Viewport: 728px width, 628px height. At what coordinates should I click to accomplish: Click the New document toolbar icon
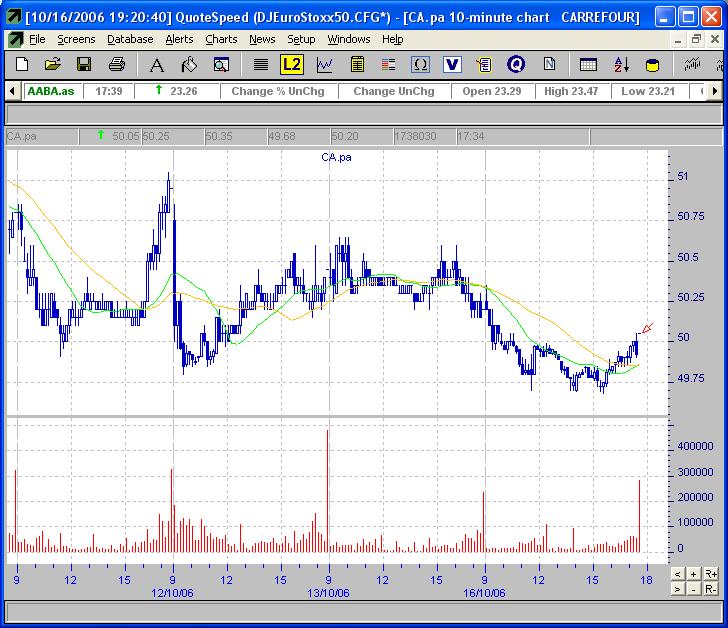pos(22,65)
